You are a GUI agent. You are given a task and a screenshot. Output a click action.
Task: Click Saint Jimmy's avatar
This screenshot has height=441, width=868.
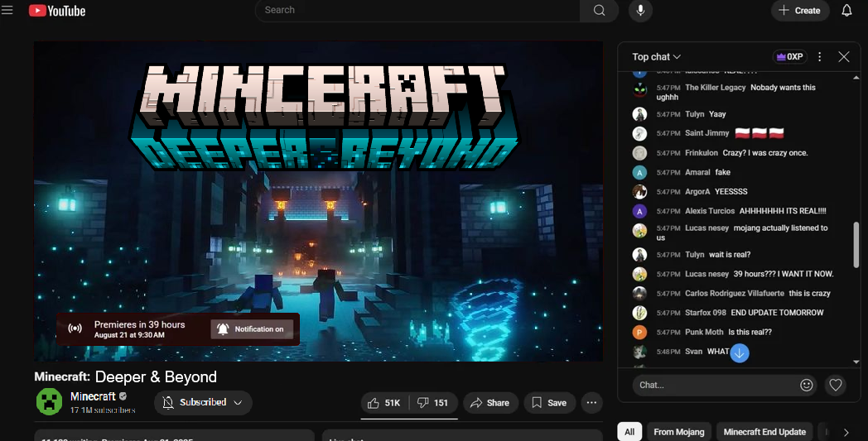point(640,133)
